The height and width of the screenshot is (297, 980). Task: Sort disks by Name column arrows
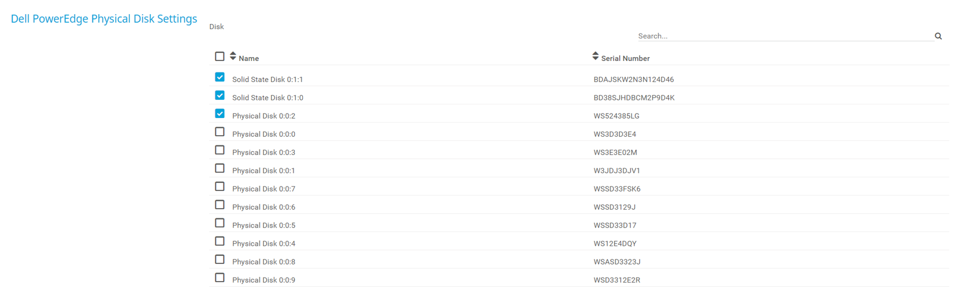[x=233, y=56]
